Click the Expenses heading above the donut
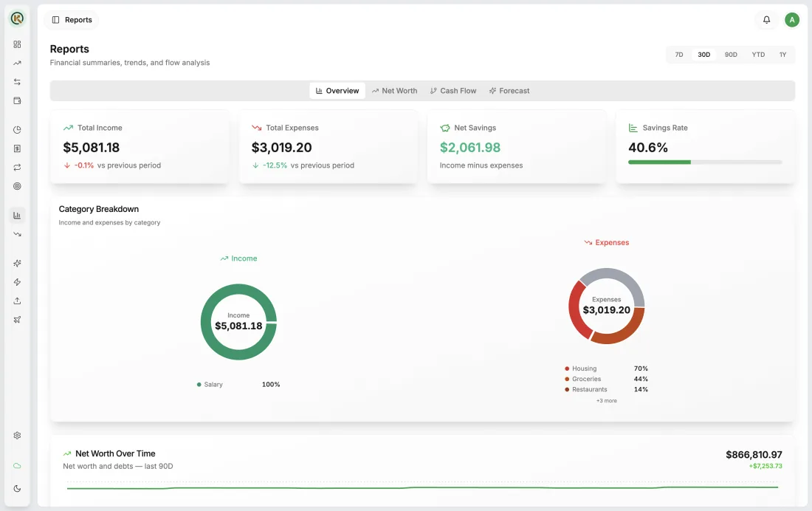 tap(606, 242)
